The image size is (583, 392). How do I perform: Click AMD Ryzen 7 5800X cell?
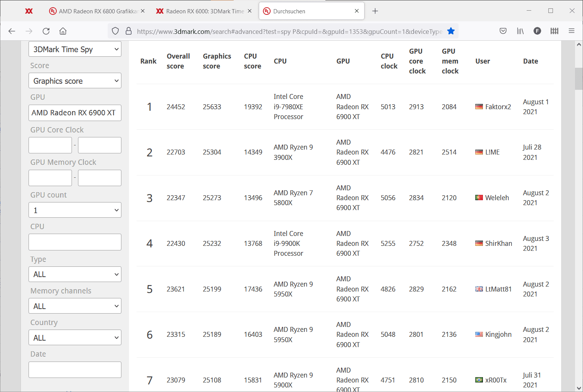293,198
